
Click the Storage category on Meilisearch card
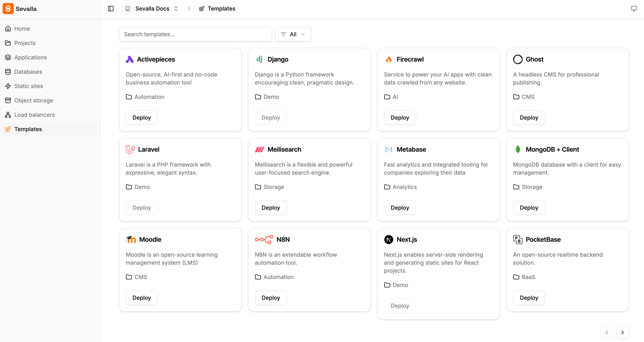(274, 187)
